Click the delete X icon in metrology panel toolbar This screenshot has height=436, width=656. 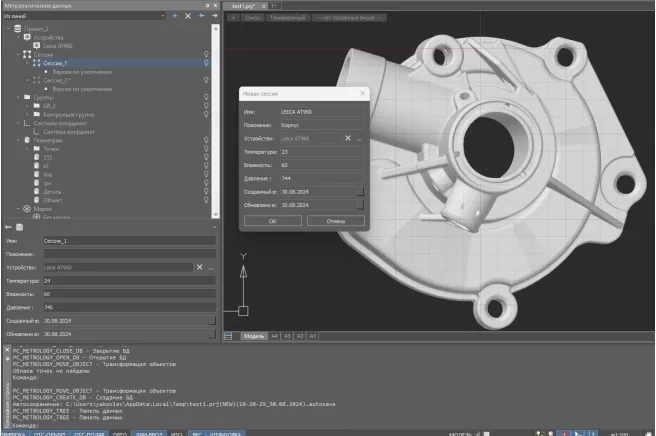pos(188,16)
